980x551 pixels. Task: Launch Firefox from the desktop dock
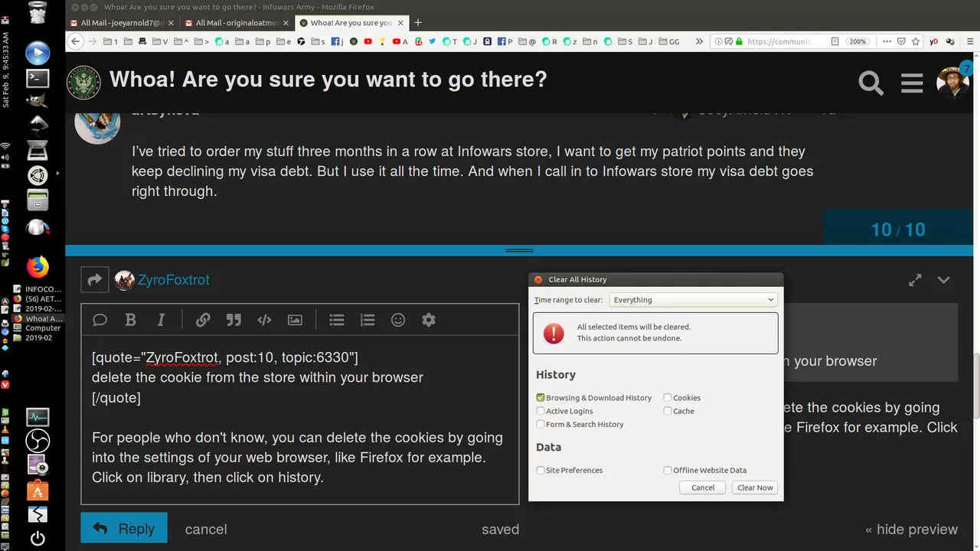click(38, 266)
